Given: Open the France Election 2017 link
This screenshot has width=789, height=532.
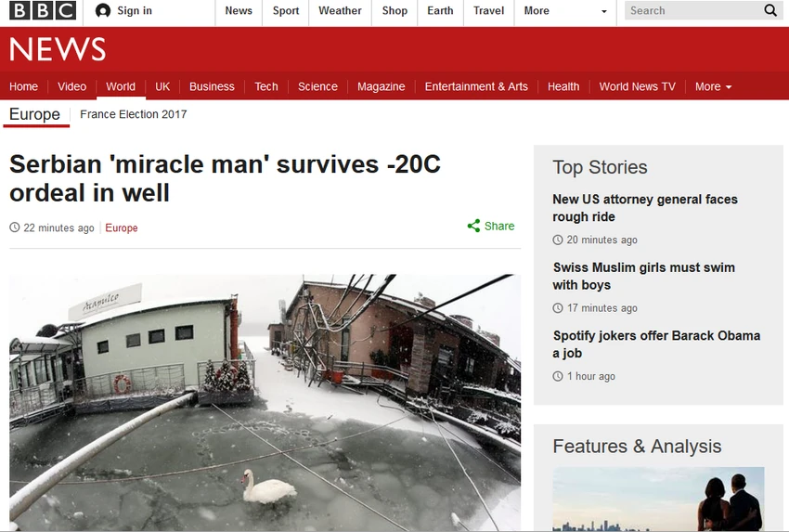Looking at the screenshot, I should 134,114.
